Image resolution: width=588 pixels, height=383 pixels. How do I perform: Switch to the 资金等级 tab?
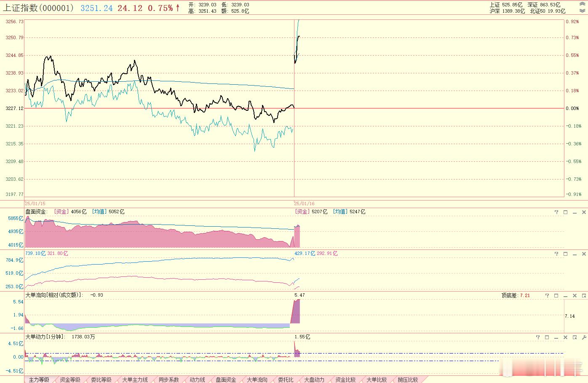[70, 380]
